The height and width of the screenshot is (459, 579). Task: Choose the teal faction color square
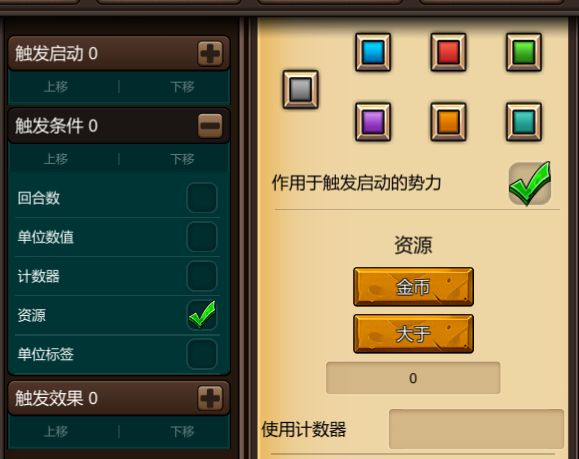524,122
